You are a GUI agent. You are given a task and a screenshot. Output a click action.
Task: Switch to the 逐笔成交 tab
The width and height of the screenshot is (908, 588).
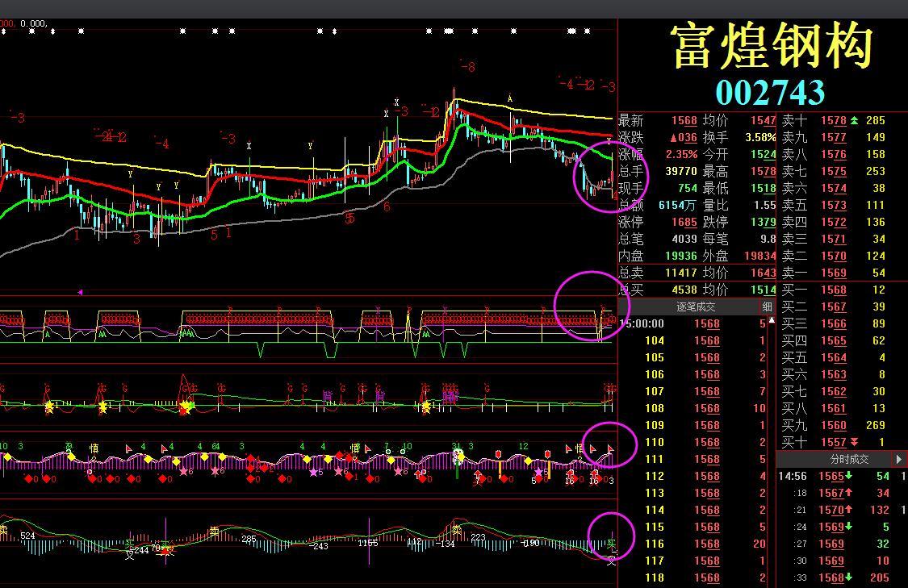tap(696, 307)
